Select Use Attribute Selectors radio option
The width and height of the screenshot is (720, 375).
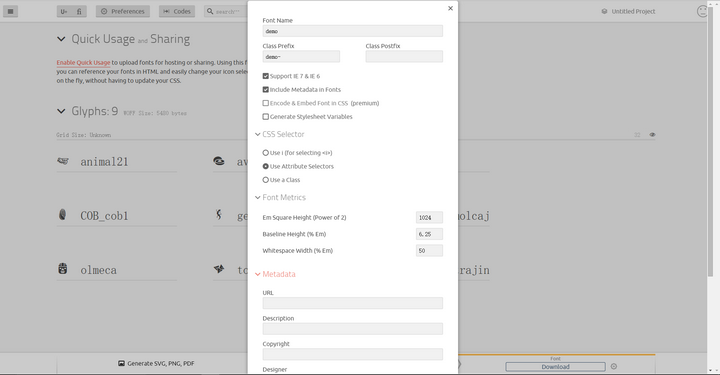click(265, 166)
